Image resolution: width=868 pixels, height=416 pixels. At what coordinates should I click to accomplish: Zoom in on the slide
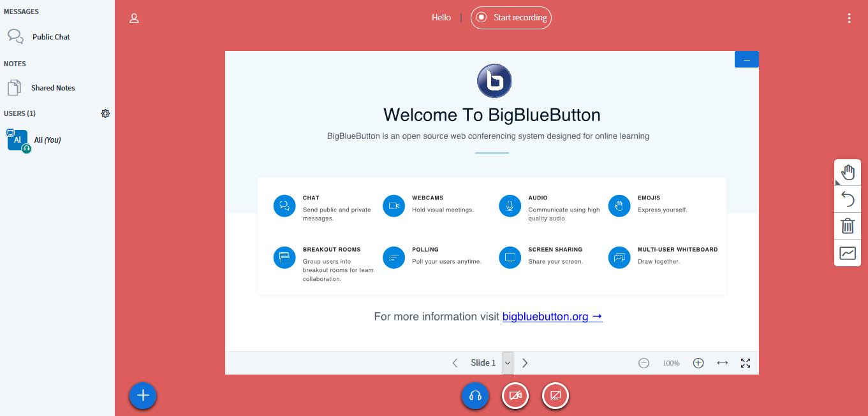698,362
